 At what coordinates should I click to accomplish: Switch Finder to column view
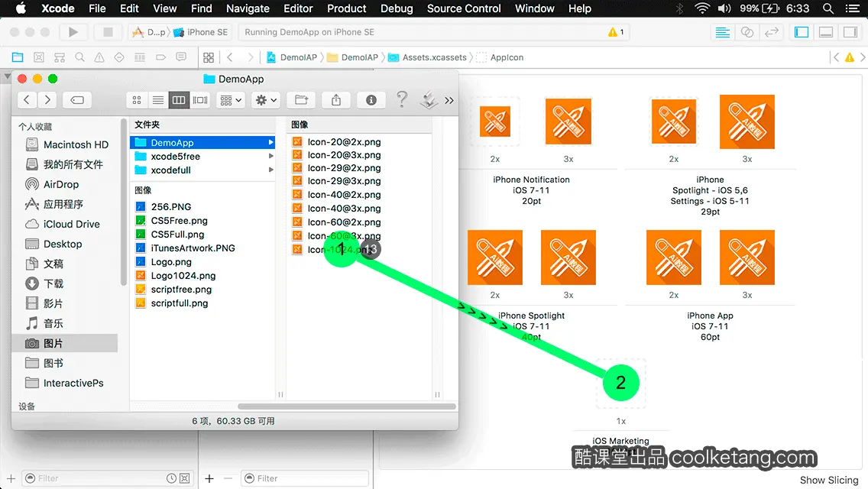point(179,100)
